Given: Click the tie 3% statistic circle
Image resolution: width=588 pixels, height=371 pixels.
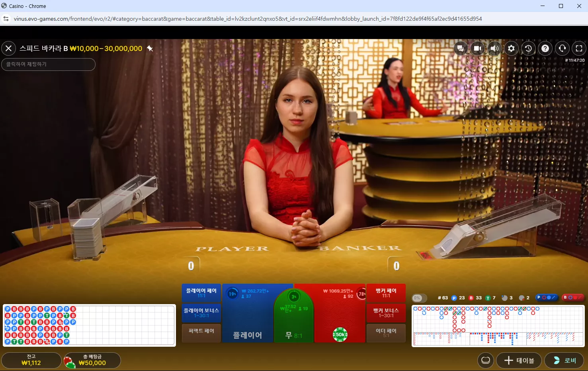Looking at the screenshot, I should pyautogui.click(x=294, y=297).
